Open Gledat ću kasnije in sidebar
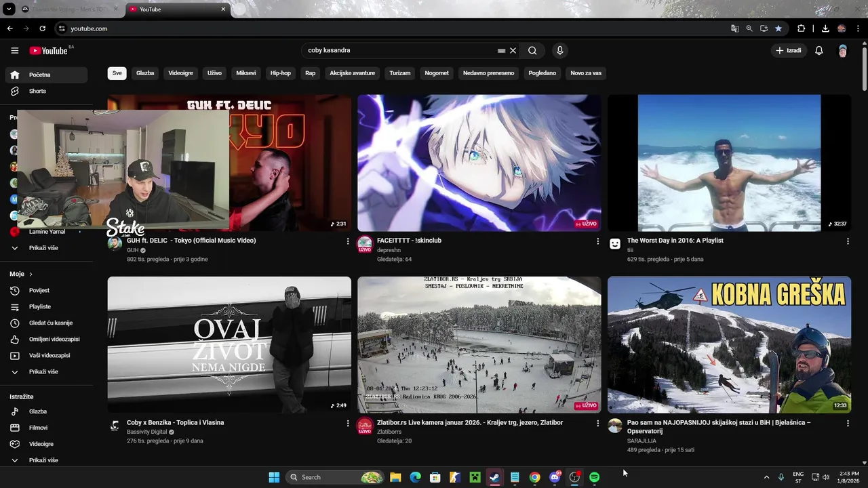 [x=47, y=323]
